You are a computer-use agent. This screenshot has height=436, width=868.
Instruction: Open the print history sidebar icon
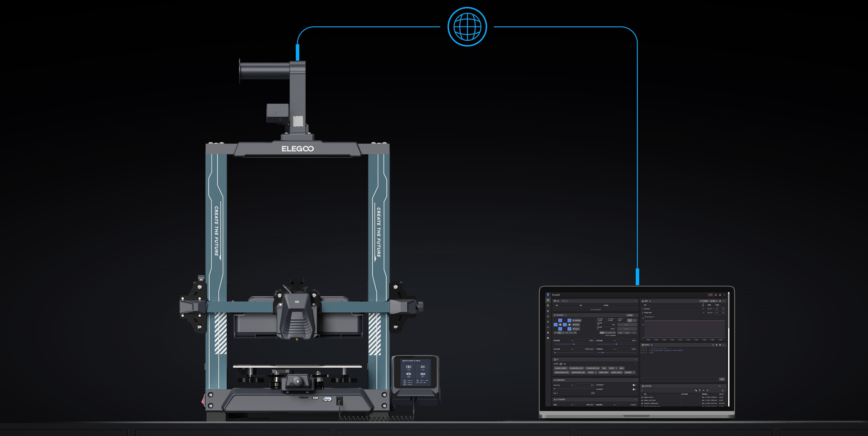548,316
